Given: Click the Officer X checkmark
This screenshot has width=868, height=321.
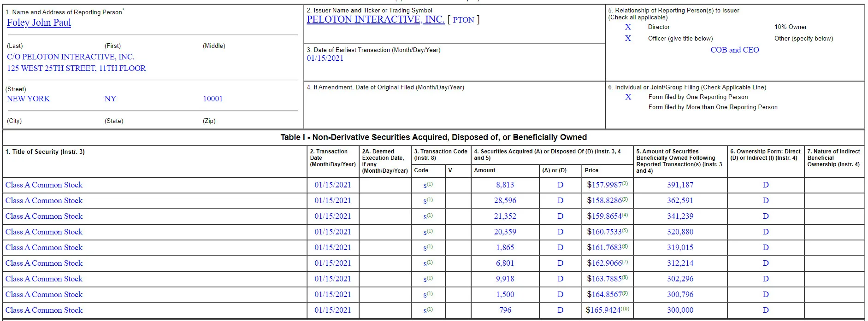Looking at the screenshot, I should click(628, 38).
